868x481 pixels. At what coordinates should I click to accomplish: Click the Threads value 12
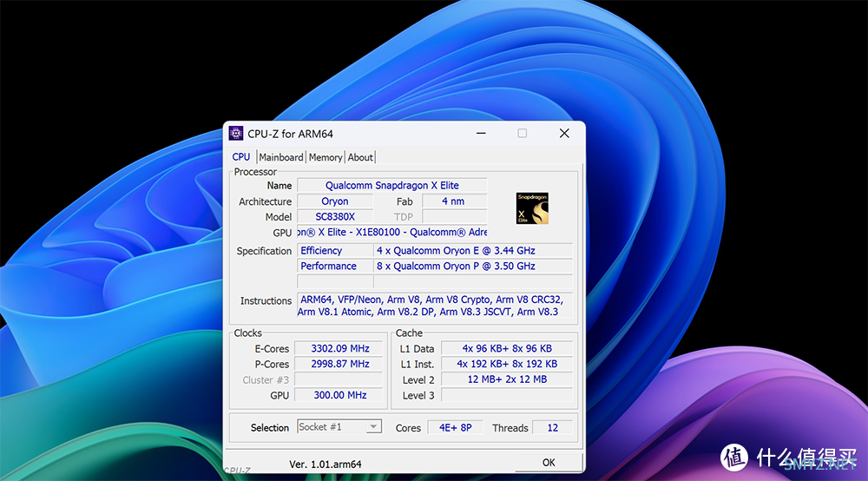tap(552, 428)
